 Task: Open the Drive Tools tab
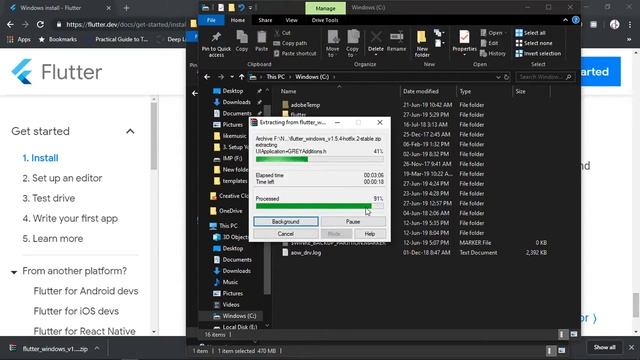click(325, 20)
